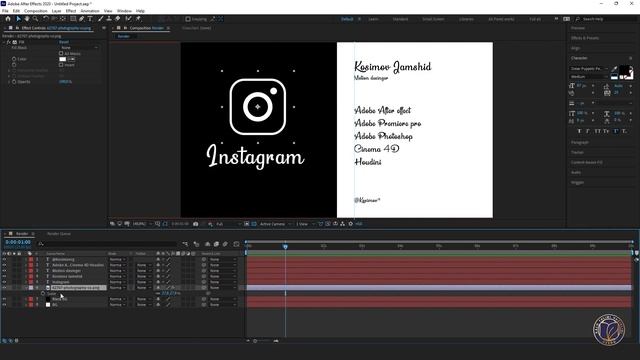Click the motion blur icon in the timeline header
Screen dimensions: 640x360
coord(225,244)
